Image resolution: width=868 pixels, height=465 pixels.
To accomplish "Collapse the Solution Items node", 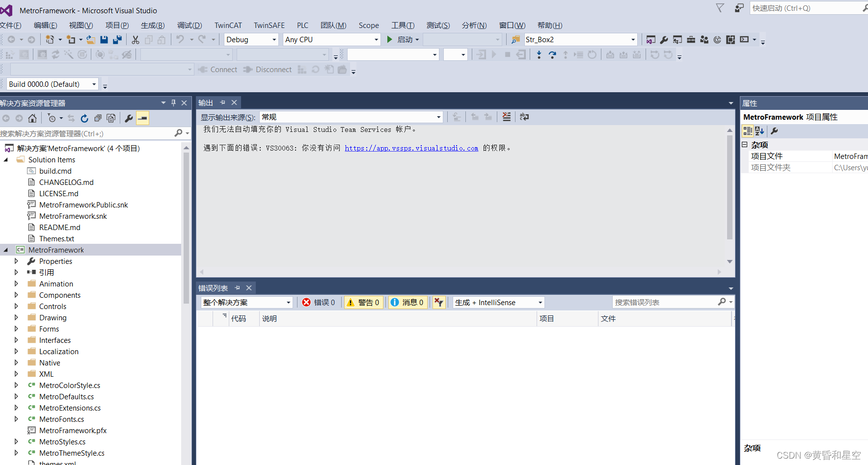I will click(6, 160).
